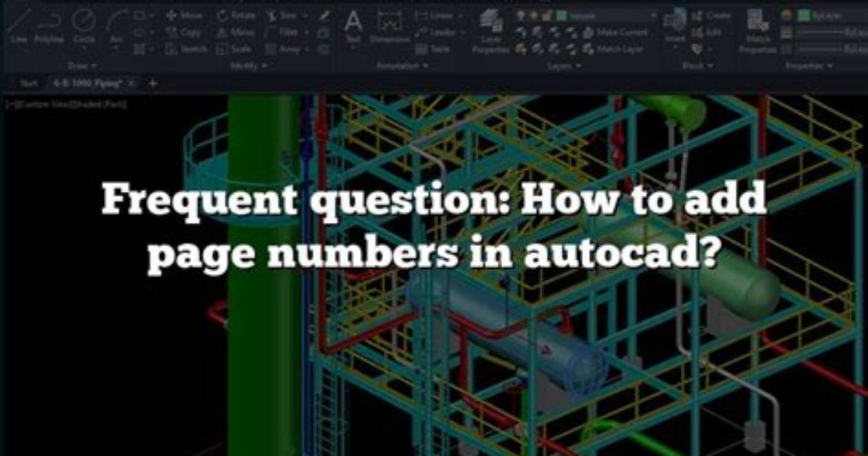This screenshot has height=456, width=868.
Task: Click Make Current layer button
Action: click(x=615, y=33)
